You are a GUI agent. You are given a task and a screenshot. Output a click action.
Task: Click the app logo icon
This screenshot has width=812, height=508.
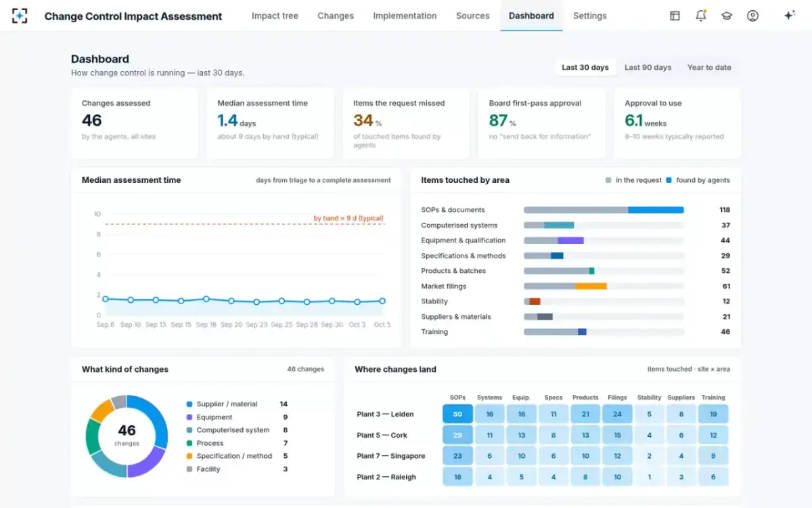pos(20,16)
